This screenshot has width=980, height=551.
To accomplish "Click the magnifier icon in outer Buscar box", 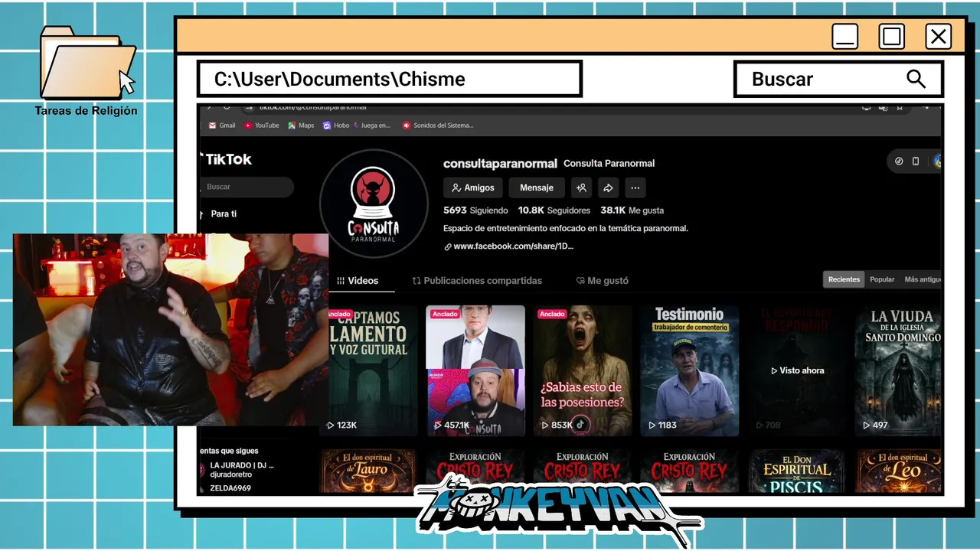I will coord(916,79).
